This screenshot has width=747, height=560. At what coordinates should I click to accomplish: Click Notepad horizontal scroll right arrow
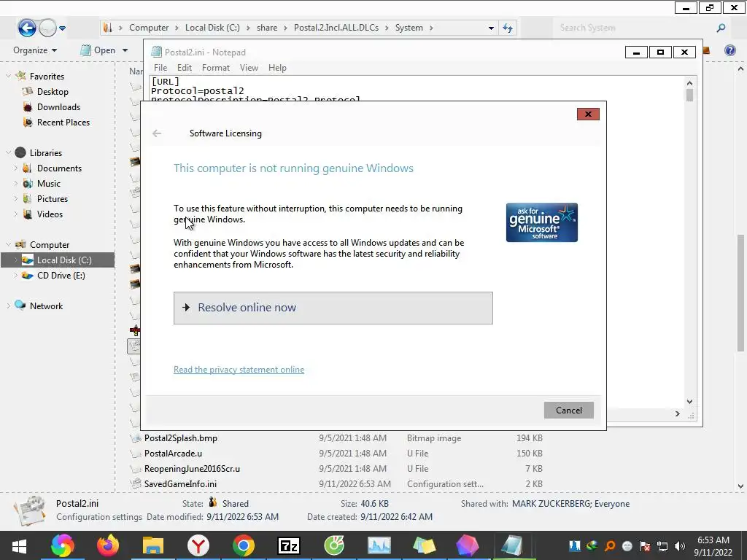tap(677, 414)
